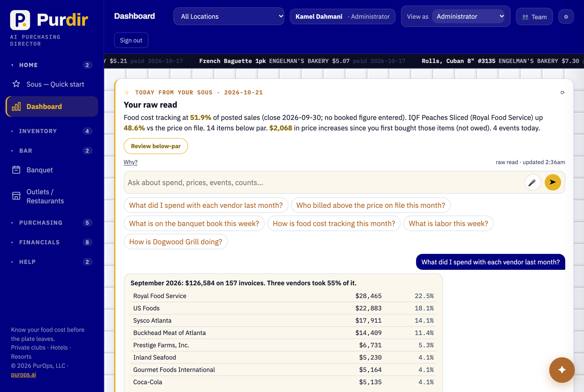Ask what I spent with each vendor

coord(206,205)
